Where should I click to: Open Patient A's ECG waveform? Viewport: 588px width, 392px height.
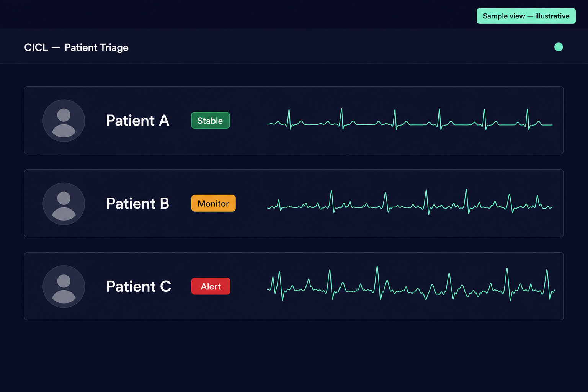point(410,120)
